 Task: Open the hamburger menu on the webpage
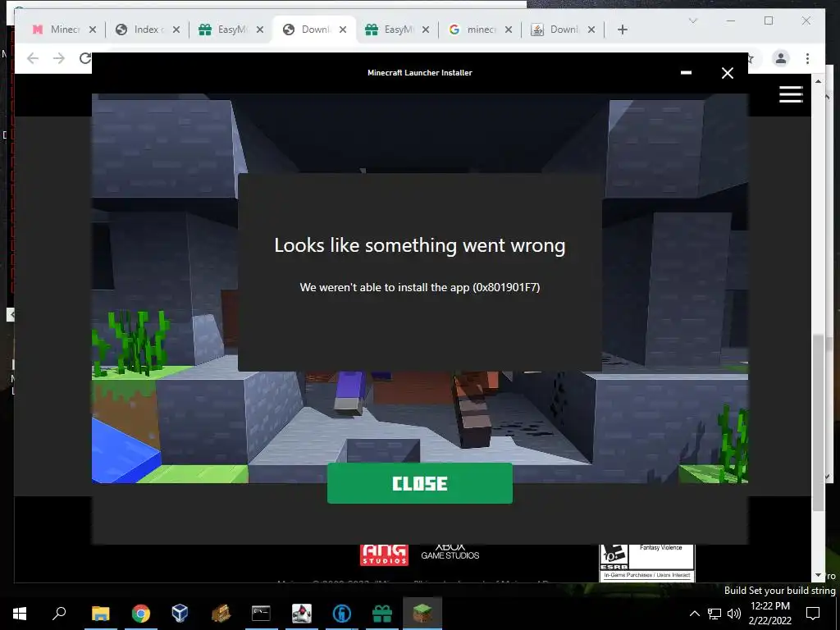pyautogui.click(x=791, y=94)
